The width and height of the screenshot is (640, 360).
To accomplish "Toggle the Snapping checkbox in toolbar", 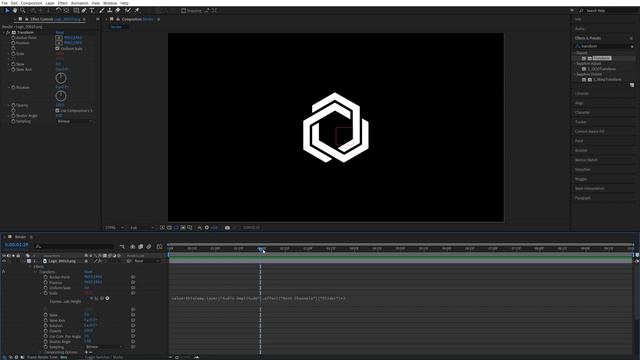I will (184, 11).
